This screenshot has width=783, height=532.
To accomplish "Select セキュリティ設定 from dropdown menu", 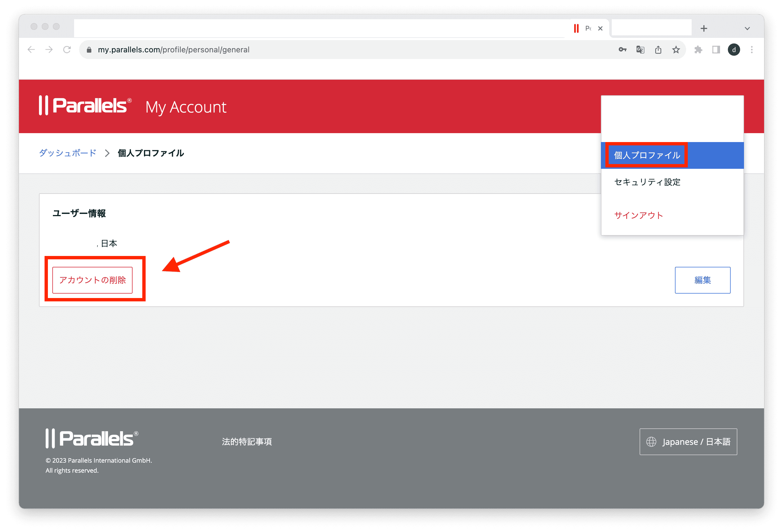I will click(648, 182).
